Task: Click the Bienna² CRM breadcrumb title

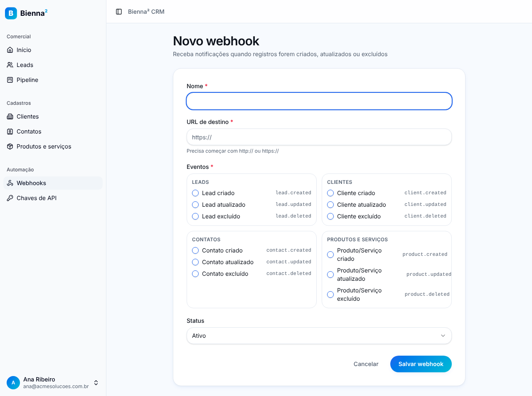Action: (x=146, y=12)
